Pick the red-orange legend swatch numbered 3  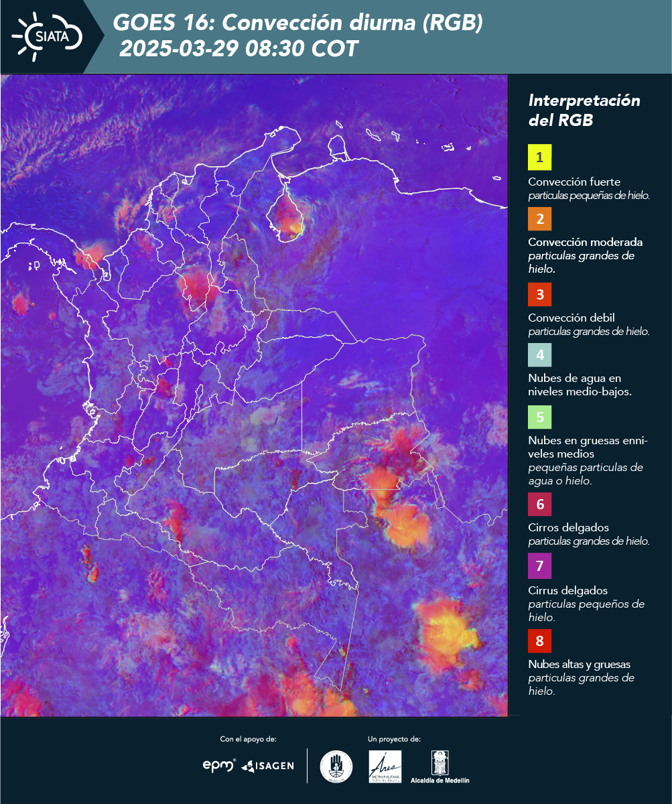[539, 294]
